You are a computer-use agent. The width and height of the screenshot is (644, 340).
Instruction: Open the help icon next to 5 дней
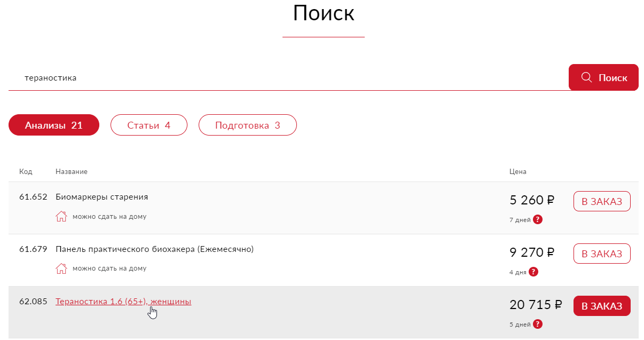click(538, 324)
